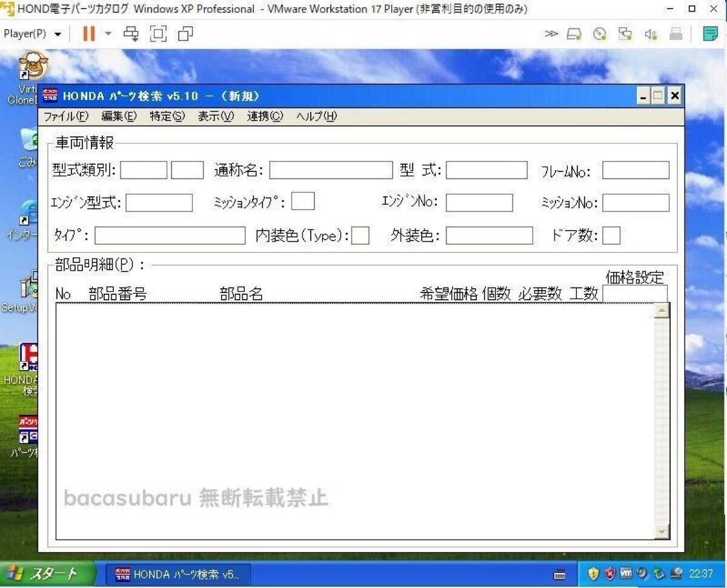727x588 pixels.
Task: Click the 希望価格 column header
Action: (449, 294)
